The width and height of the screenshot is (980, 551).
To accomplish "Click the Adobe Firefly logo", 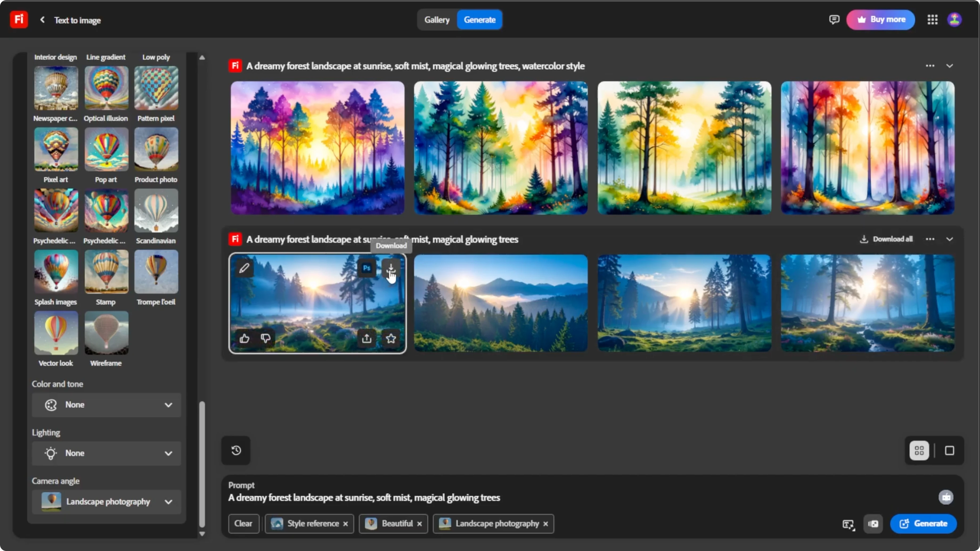I will click(x=19, y=19).
